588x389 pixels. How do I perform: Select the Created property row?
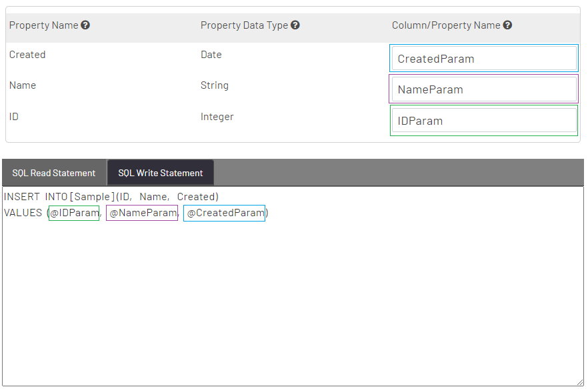click(27, 54)
